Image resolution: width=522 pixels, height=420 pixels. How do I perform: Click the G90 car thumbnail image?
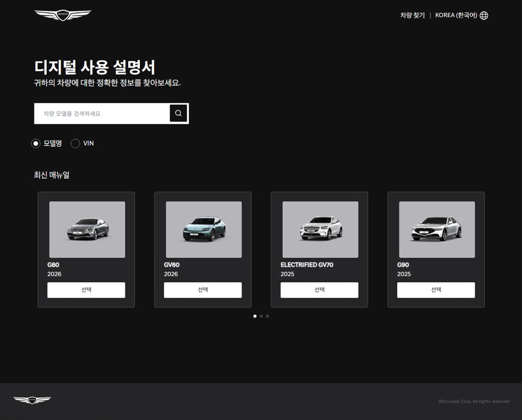click(437, 229)
